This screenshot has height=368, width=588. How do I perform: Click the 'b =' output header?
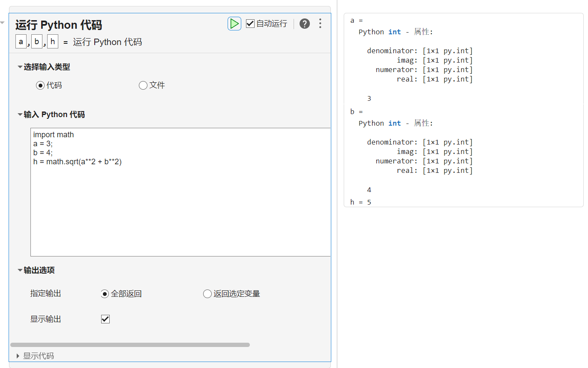[x=357, y=112]
